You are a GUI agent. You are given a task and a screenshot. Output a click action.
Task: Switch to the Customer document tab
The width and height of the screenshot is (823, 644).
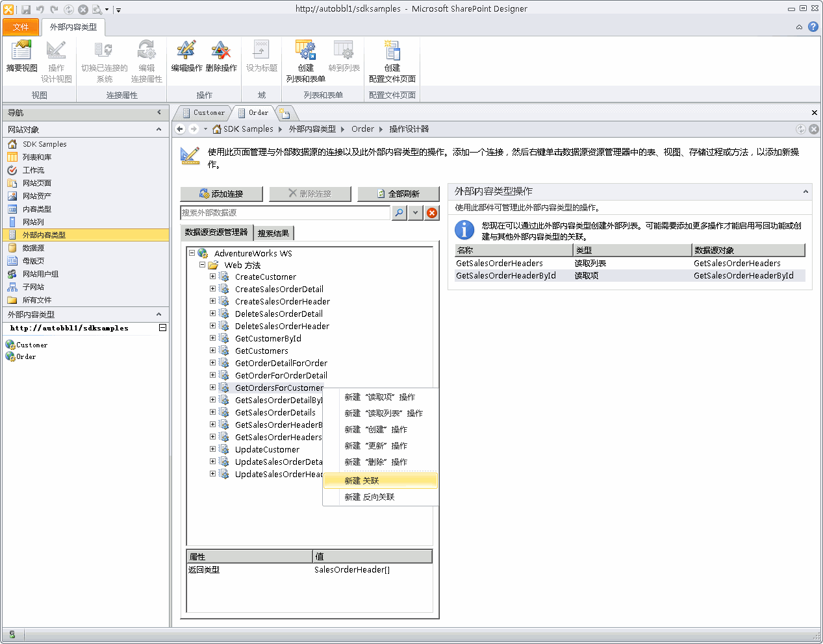(x=203, y=113)
